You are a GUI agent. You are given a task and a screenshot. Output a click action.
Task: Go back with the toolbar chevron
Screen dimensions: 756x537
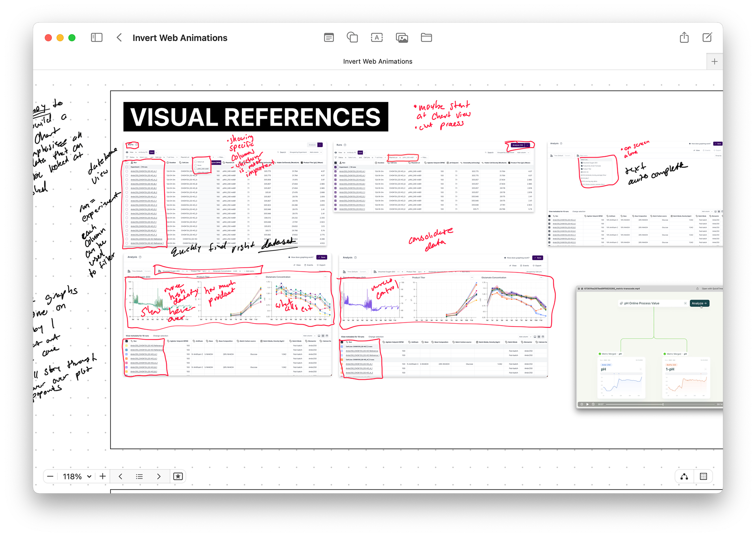[119, 37]
